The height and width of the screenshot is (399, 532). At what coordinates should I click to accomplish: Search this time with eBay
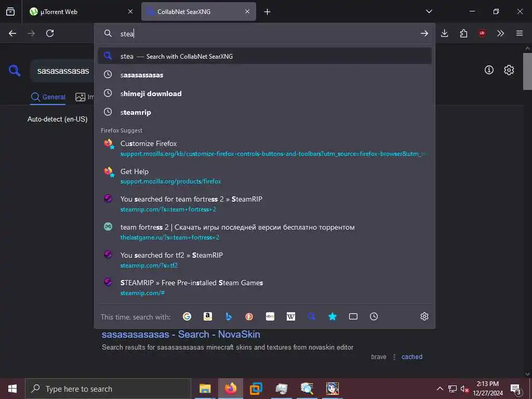[270, 316]
